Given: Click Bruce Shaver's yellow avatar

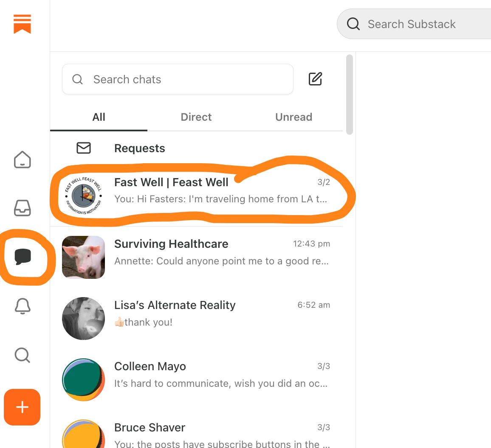Looking at the screenshot, I should click(x=84, y=434).
